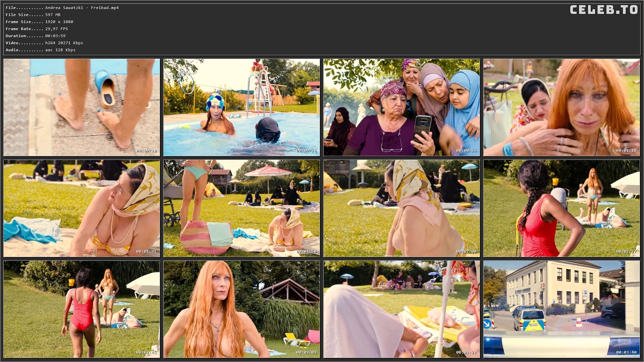This screenshot has height=362, width=644.
Task: Select the thumbnail at 00:00:18
Action: (82, 107)
